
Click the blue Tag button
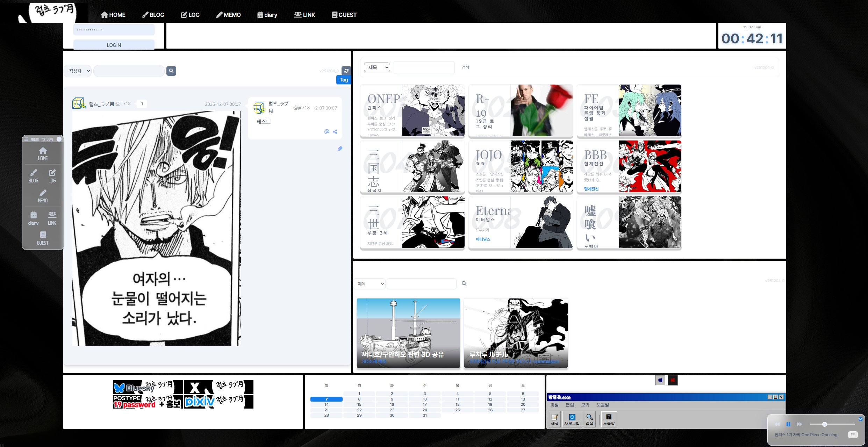[x=343, y=80]
